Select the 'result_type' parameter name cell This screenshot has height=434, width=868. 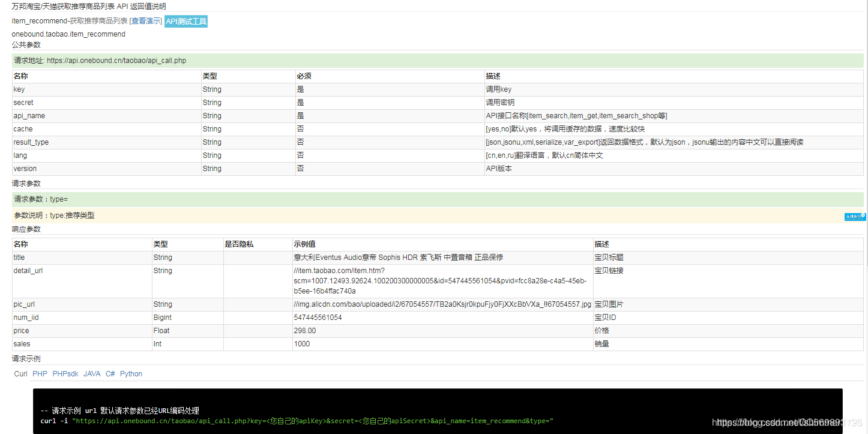[x=107, y=142]
